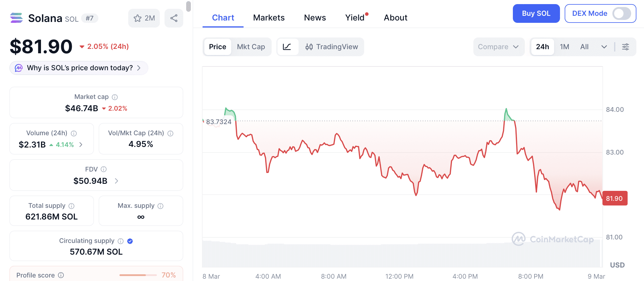
Task: Click the star watchlist icon
Action: click(138, 18)
